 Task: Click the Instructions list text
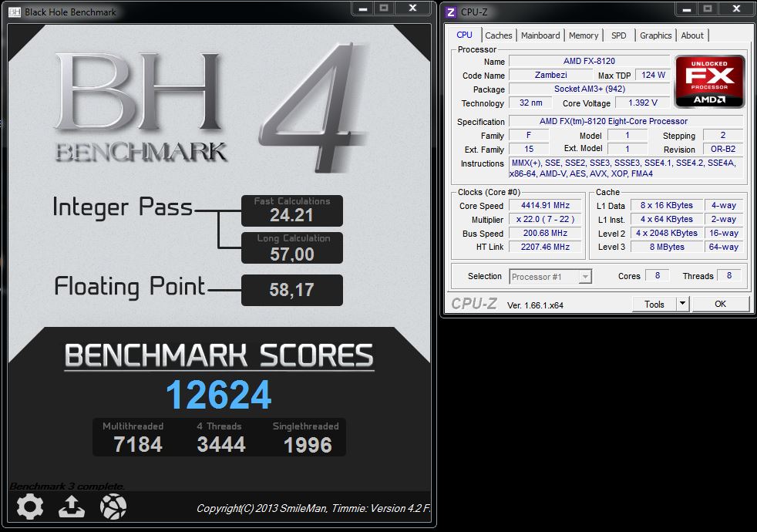(626, 169)
